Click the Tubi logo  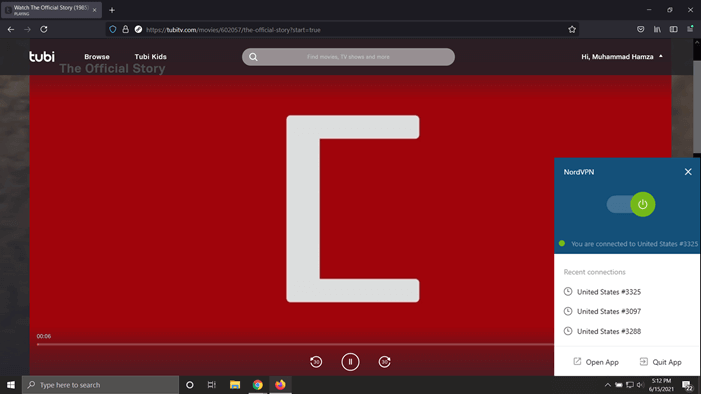coord(42,57)
